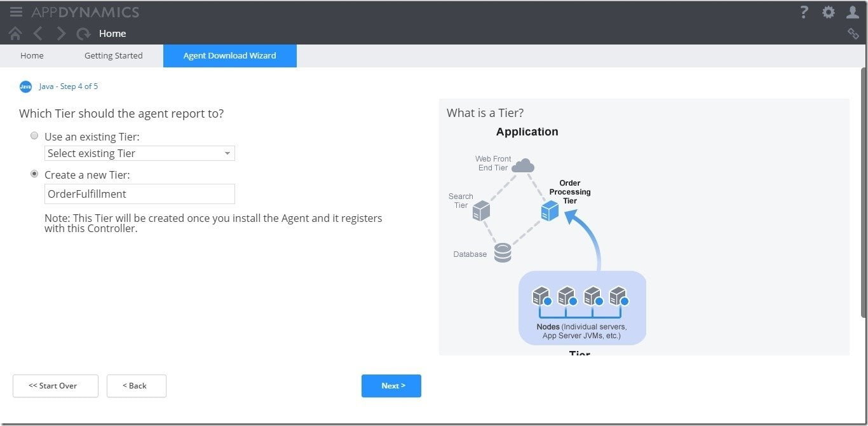
Task: Open the hamburger navigation menu
Action: 16,12
